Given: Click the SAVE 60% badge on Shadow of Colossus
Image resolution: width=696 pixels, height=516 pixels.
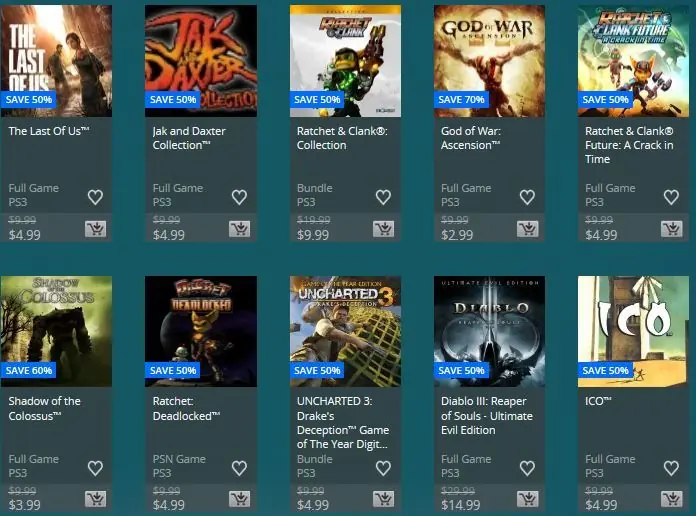Looking at the screenshot, I should coord(28,370).
